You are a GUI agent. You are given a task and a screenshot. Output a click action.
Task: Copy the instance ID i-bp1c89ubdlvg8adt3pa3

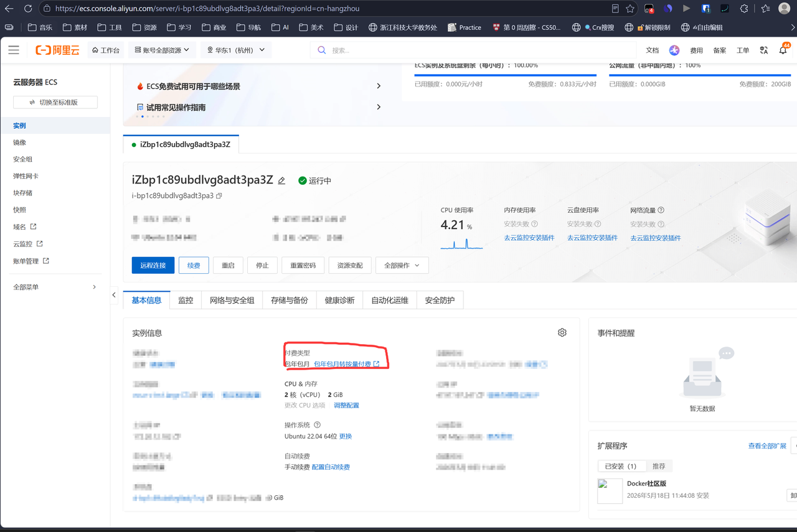pos(219,195)
